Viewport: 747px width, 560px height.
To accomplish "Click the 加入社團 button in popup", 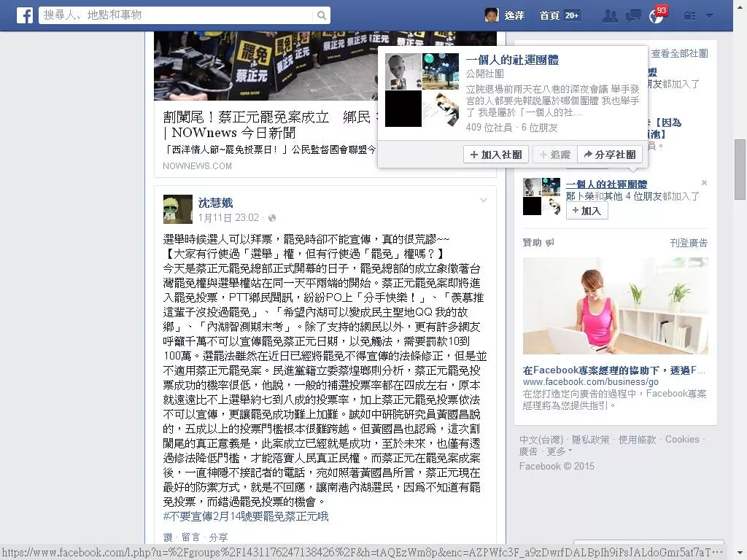I will tap(496, 155).
